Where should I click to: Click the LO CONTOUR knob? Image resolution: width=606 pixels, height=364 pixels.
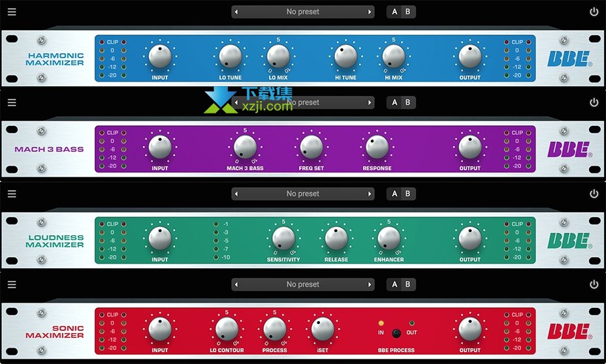(227, 329)
